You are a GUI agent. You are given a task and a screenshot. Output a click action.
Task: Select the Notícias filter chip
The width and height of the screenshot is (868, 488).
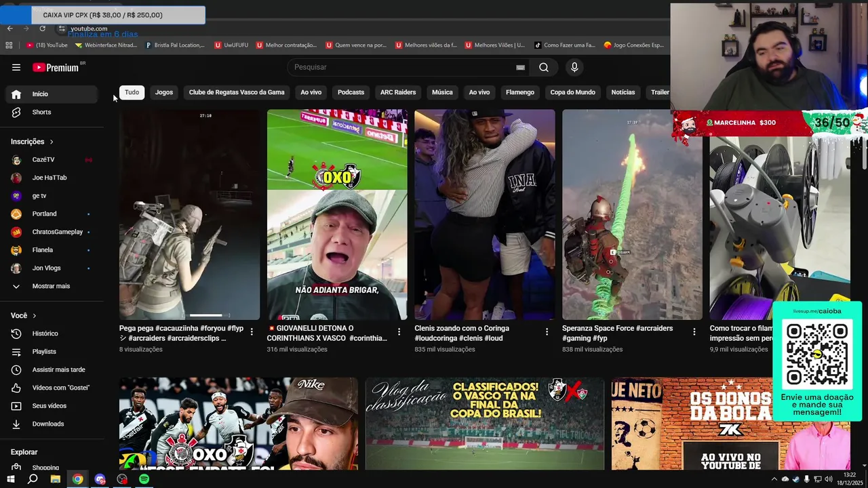[623, 92]
